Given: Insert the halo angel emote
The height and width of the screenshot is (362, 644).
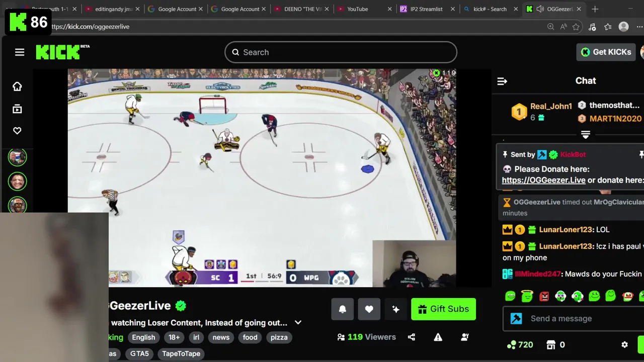Looking at the screenshot, I should [x=527, y=296].
